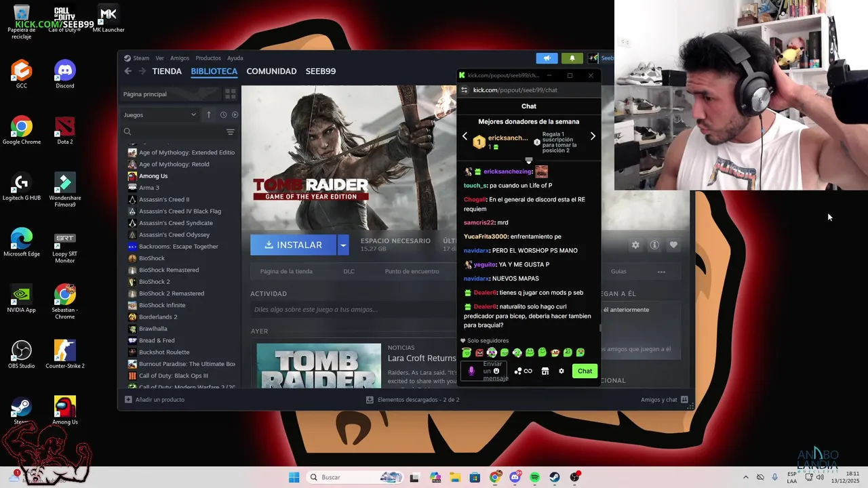The width and height of the screenshot is (868, 488).
Task: Add Tomb Raider to favorites heart
Action: (673, 245)
